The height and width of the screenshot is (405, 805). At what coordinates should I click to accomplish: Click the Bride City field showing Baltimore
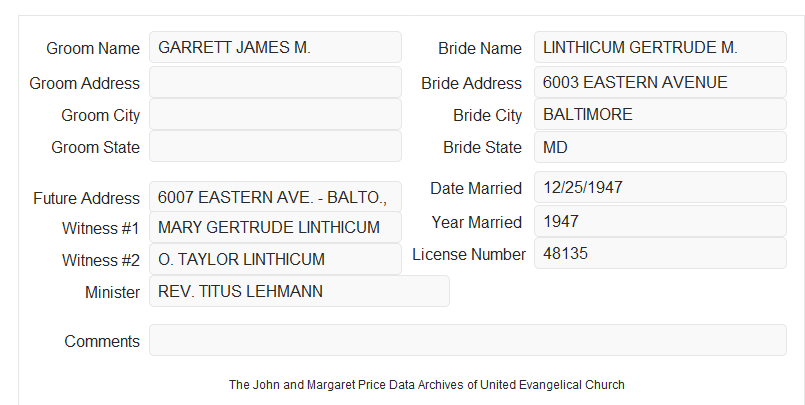pos(660,114)
